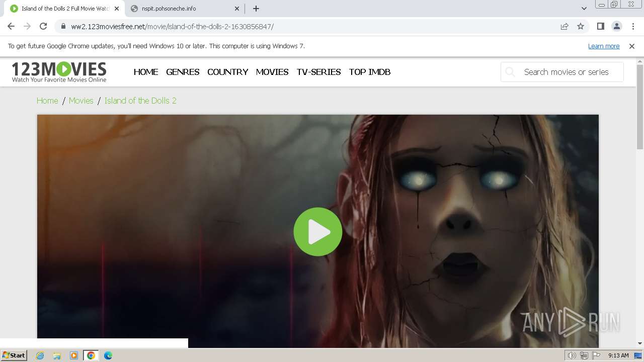Open TV-SERIES in site navigation

[x=318, y=72]
